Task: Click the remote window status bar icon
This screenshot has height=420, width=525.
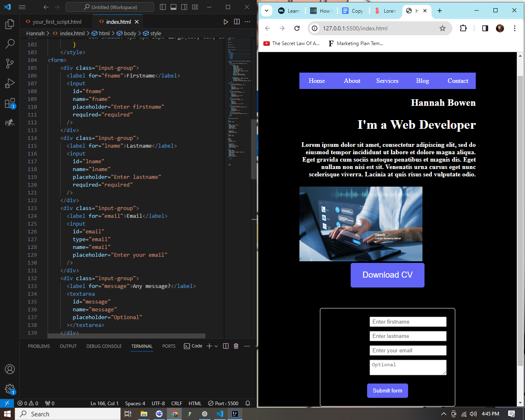Action: click(x=7, y=403)
